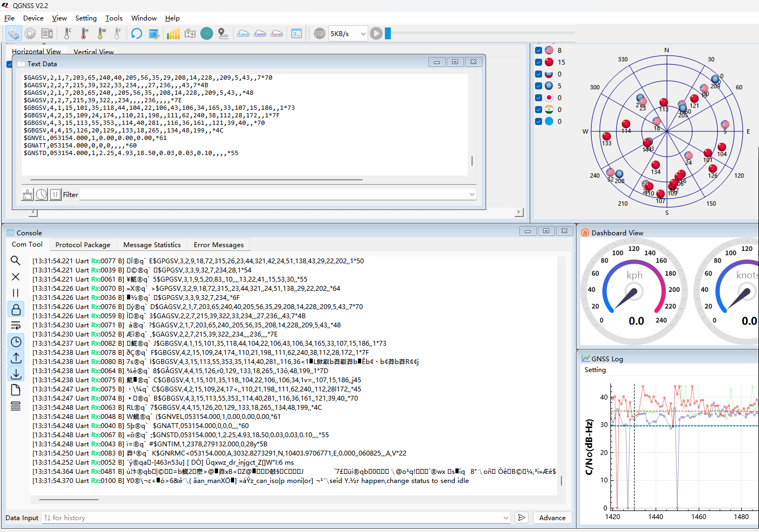This screenshot has height=532, width=759.
Task: Uncheck the China flag BeiDou satellites checkbox
Action: [x=538, y=62]
